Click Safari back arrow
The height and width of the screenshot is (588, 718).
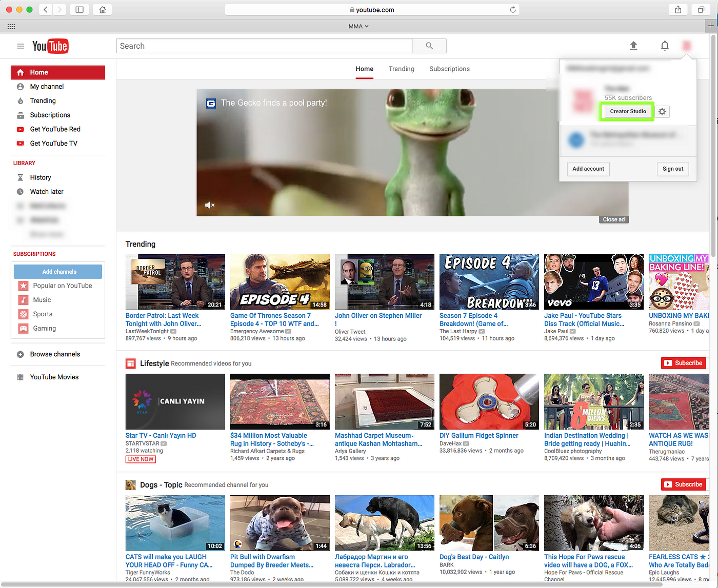click(x=46, y=9)
